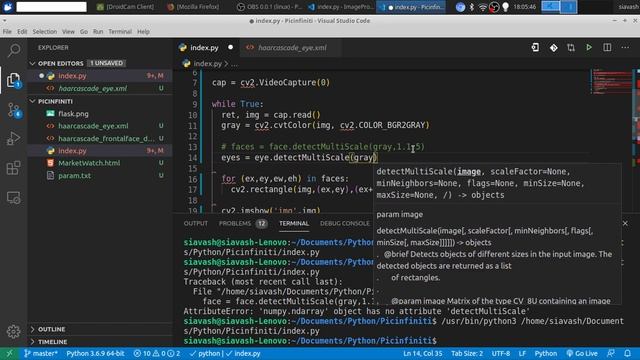Open the Edit menu
The image size is (640, 360).
pyautogui.click(x=22, y=31)
